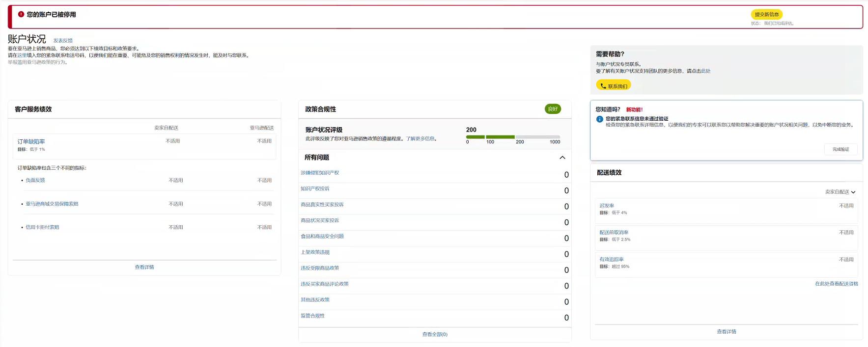The image size is (868, 347).
Task: Open 涉嫌侵犯知识产权 issue row
Action: (320, 173)
